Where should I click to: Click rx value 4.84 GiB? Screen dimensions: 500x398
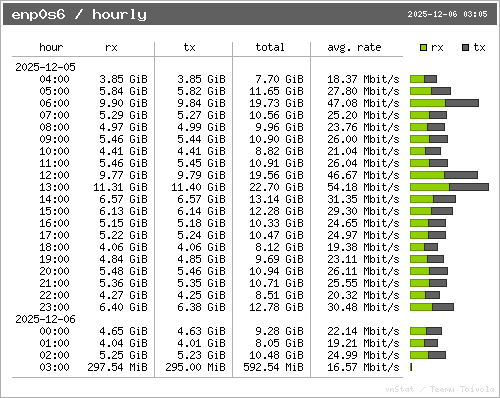tap(123, 259)
